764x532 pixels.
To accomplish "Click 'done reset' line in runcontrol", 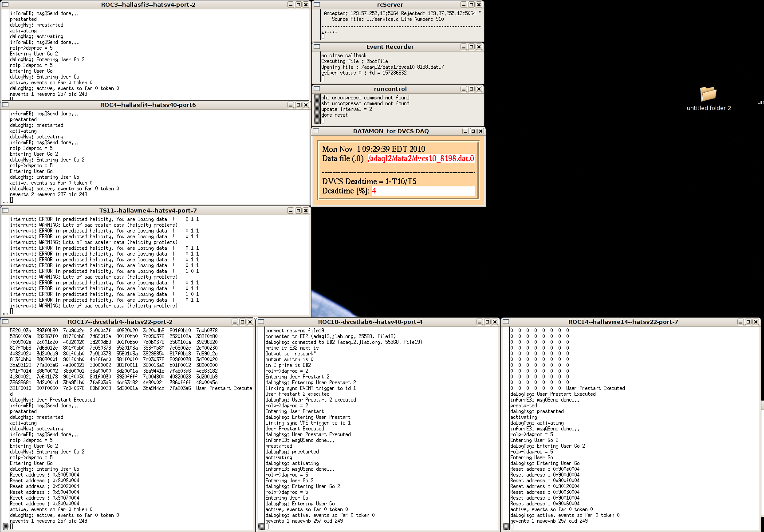I will point(335,115).
